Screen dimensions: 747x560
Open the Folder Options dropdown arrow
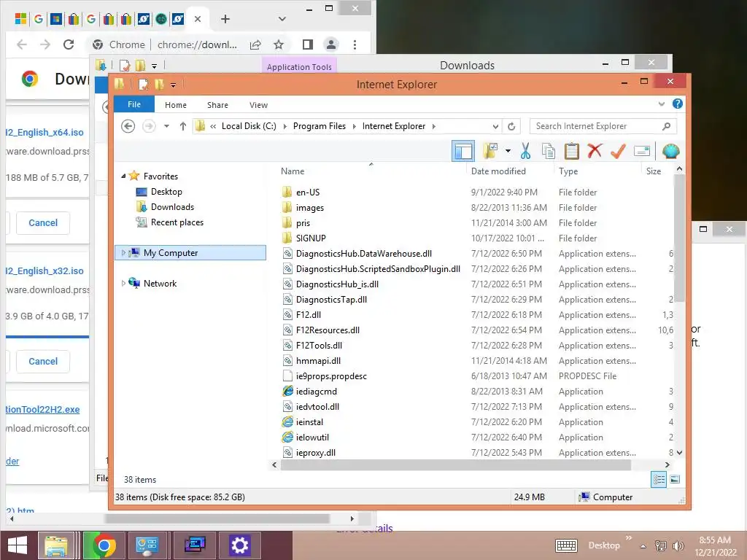pos(508,152)
